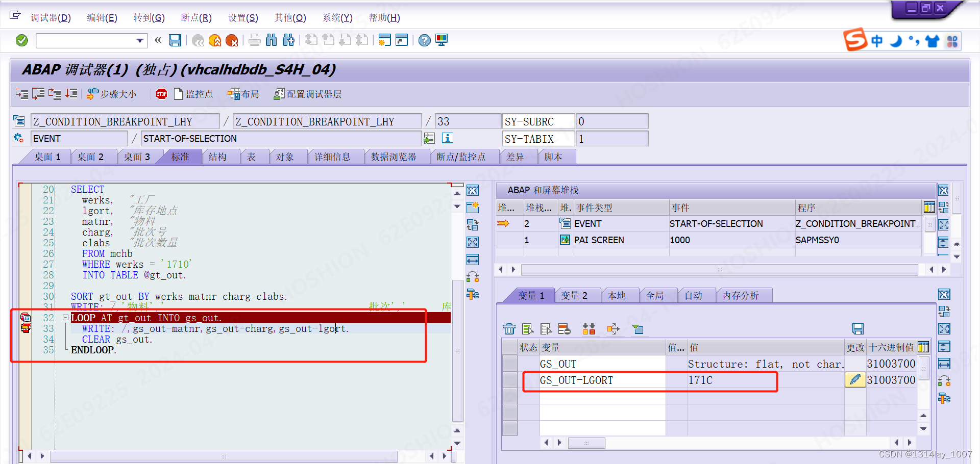Switch to the 本地 variables tab
The height and width of the screenshot is (464, 980).
pos(617,296)
